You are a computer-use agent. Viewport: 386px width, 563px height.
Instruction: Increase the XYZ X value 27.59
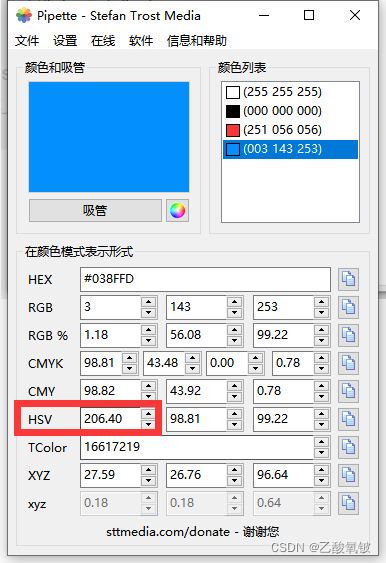[148, 470]
